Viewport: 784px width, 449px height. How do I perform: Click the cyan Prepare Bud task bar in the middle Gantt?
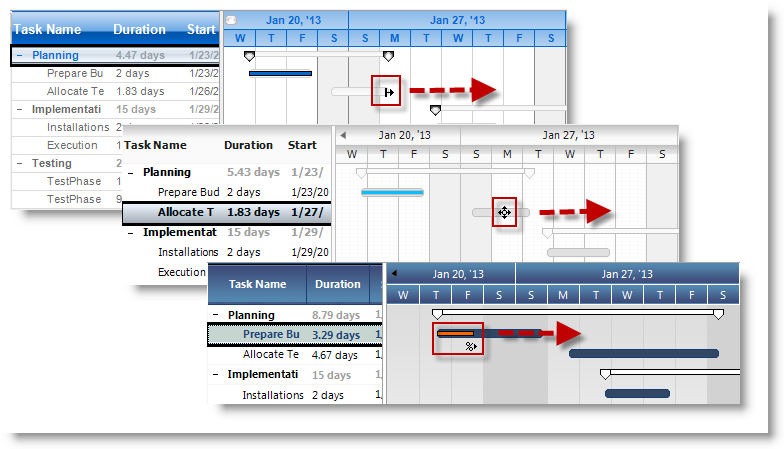click(x=392, y=192)
